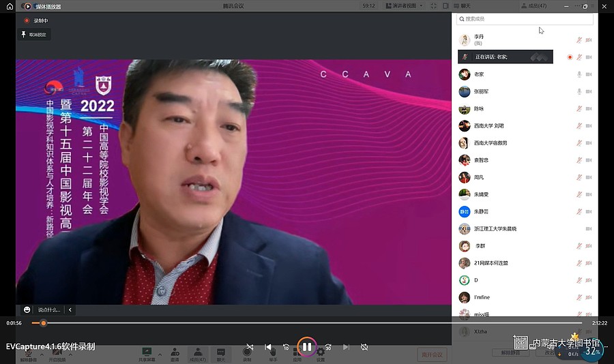This screenshot has width=614, height=364.
Task: Skip to the next track
Action: [346, 347]
